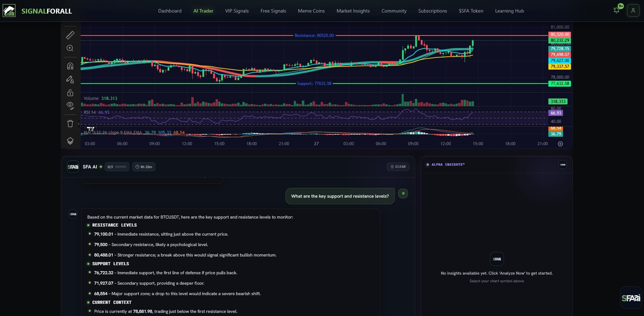
Task: Go to $SFA Token page
Action: (x=471, y=11)
